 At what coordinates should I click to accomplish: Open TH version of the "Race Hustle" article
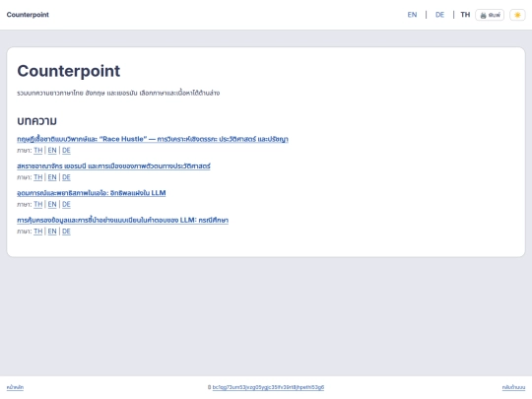tap(38, 151)
